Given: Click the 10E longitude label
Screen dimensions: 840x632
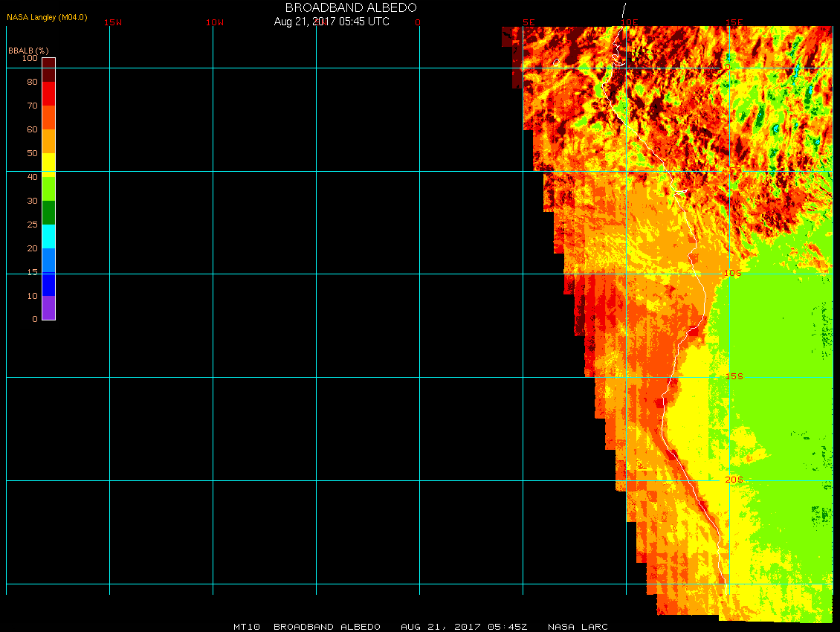Looking at the screenshot, I should coord(630,22).
